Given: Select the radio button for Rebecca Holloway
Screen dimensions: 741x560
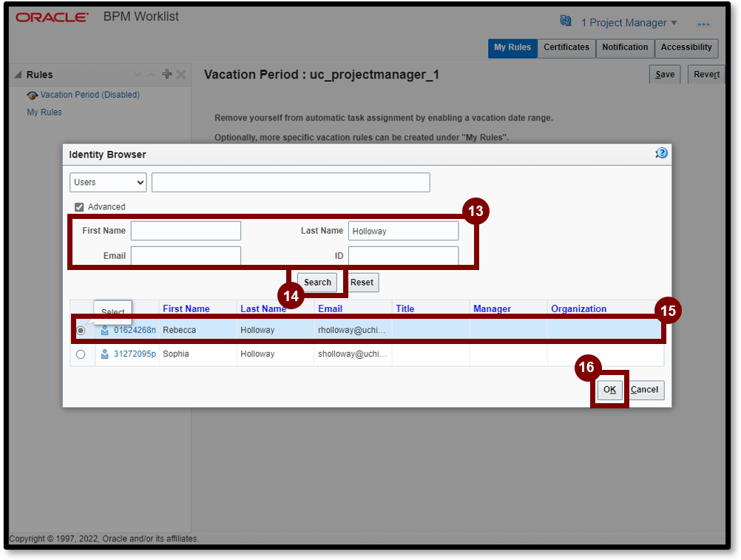Looking at the screenshot, I should (81, 331).
